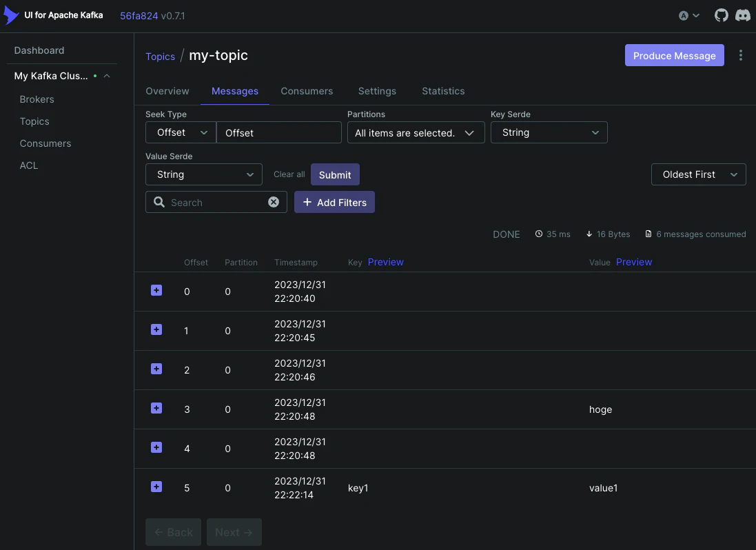Open Topics in the sidebar
The height and width of the screenshot is (550, 756).
coord(34,121)
